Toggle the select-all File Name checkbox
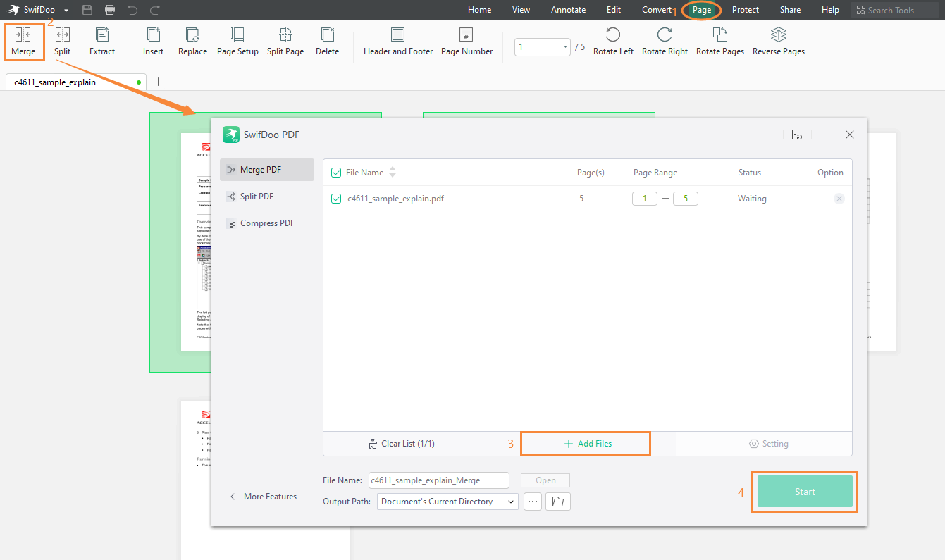The width and height of the screenshot is (945, 560). (336, 173)
